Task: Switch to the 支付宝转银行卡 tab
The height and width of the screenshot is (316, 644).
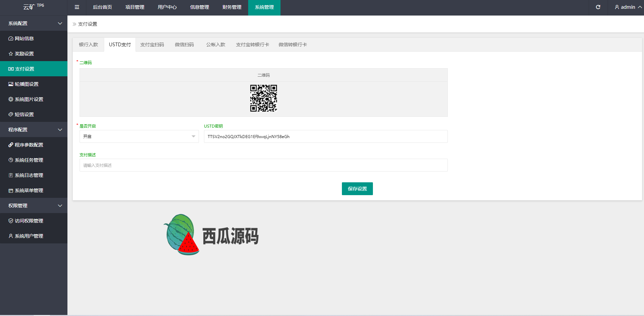Action: pyautogui.click(x=253, y=45)
